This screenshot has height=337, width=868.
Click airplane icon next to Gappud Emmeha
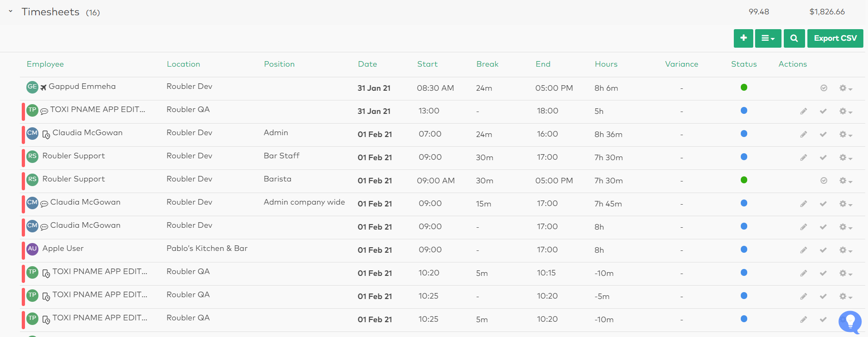pos(43,87)
